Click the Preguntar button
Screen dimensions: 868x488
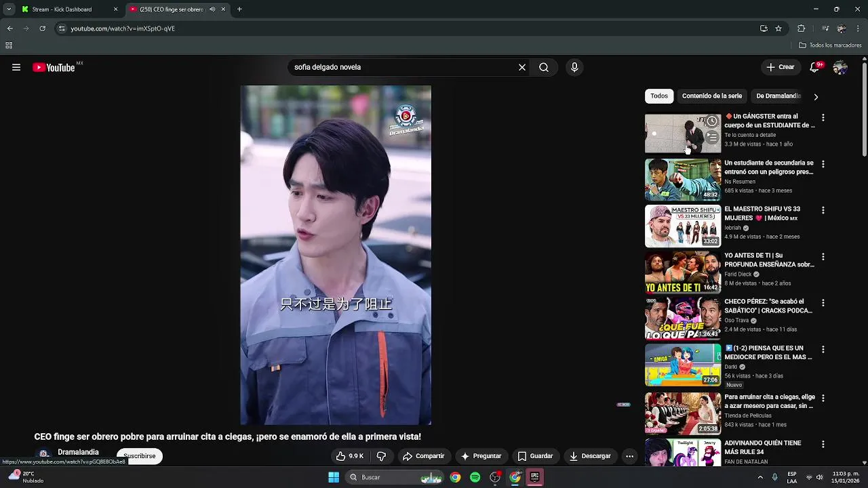click(x=481, y=456)
